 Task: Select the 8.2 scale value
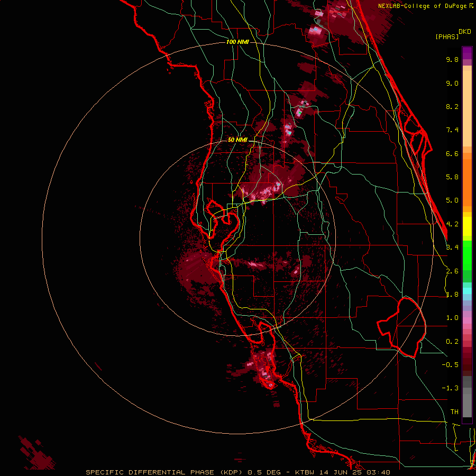coord(452,106)
